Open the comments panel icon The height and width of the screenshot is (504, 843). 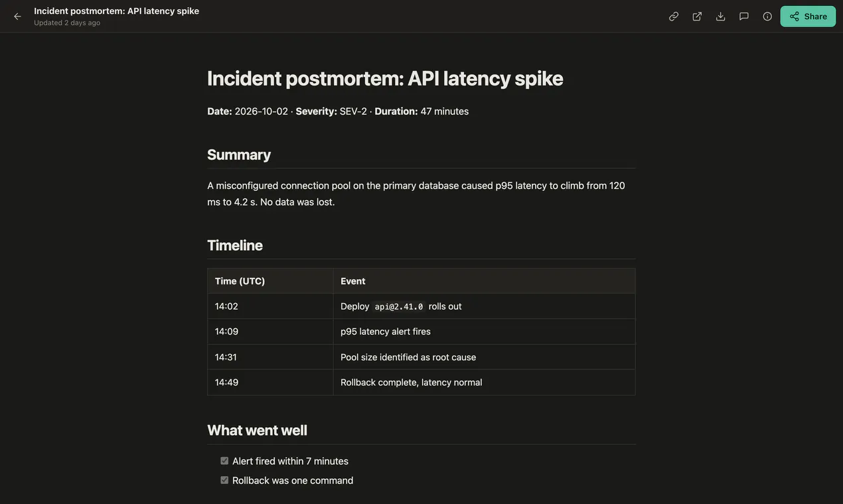744,16
